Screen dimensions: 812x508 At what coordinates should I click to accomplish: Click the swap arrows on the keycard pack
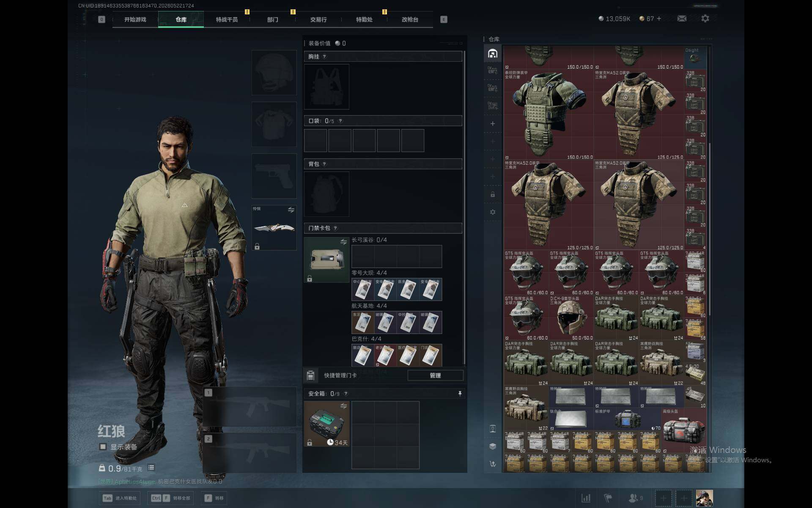pyautogui.click(x=343, y=242)
